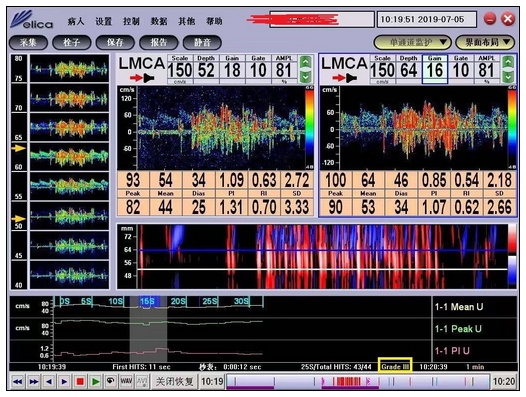Click the AVI export icon
This screenshot has width=526, height=397.
pyautogui.click(x=142, y=382)
